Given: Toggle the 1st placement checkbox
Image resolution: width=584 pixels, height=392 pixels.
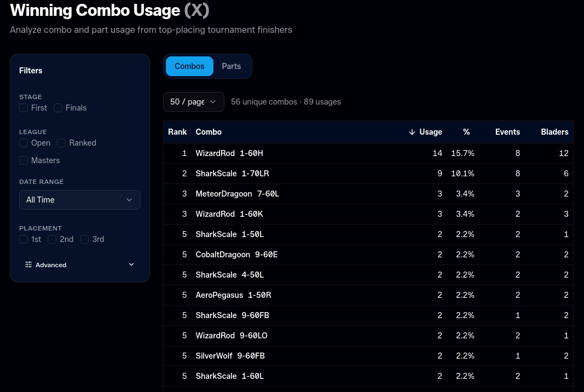Looking at the screenshot, I should click(24, 239).
